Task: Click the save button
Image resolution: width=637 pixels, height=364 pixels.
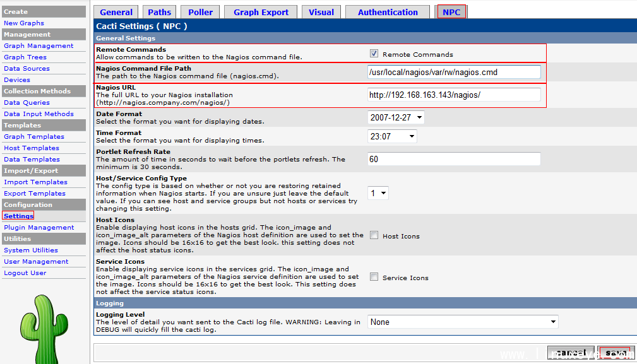Action: click(616, 353)
